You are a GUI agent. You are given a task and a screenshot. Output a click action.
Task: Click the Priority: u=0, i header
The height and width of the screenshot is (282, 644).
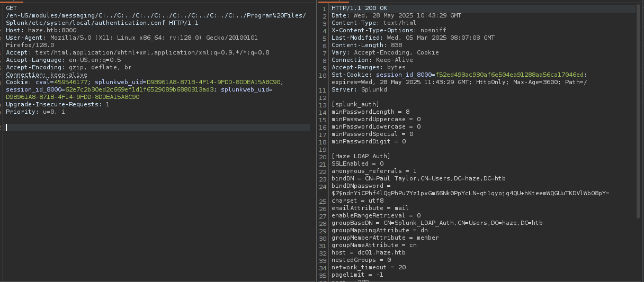tap(35, 112)
